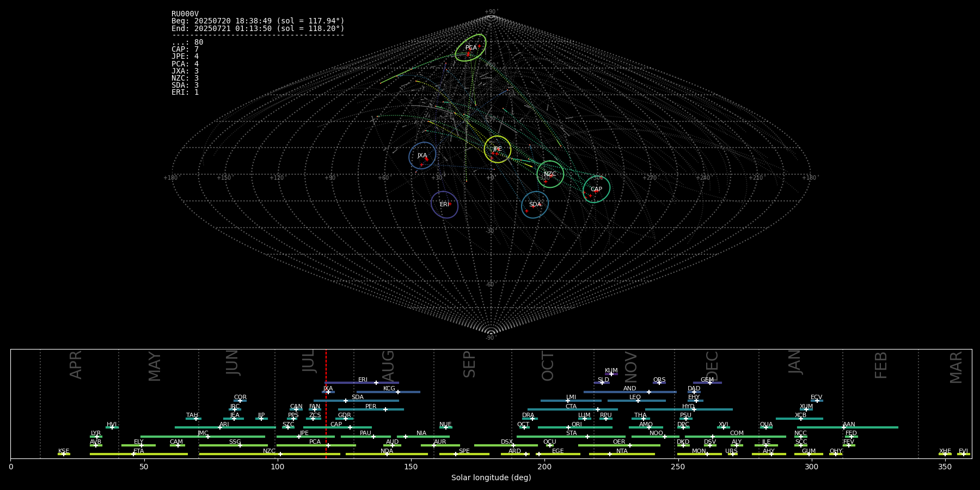Select the SPE shower bar in the timeline

click(x=464, y=454)
